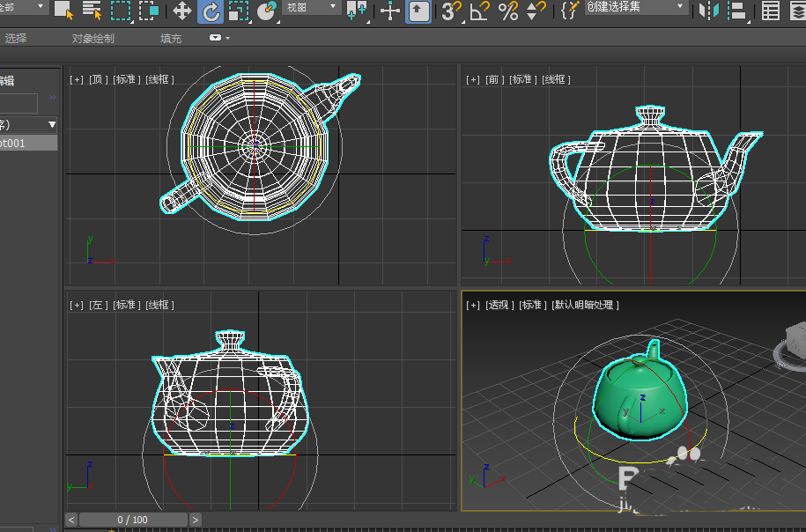Toggle the 3D Snaps button

click(451, 11)
